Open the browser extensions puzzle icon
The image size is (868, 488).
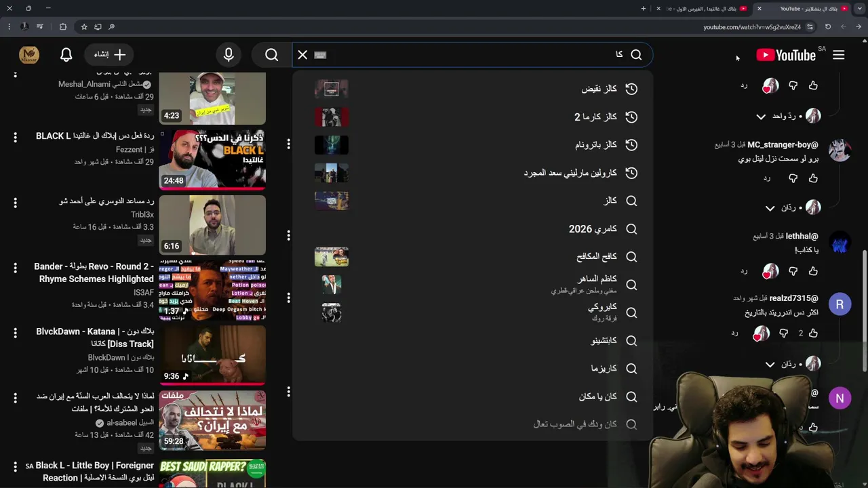click(63, 27)
